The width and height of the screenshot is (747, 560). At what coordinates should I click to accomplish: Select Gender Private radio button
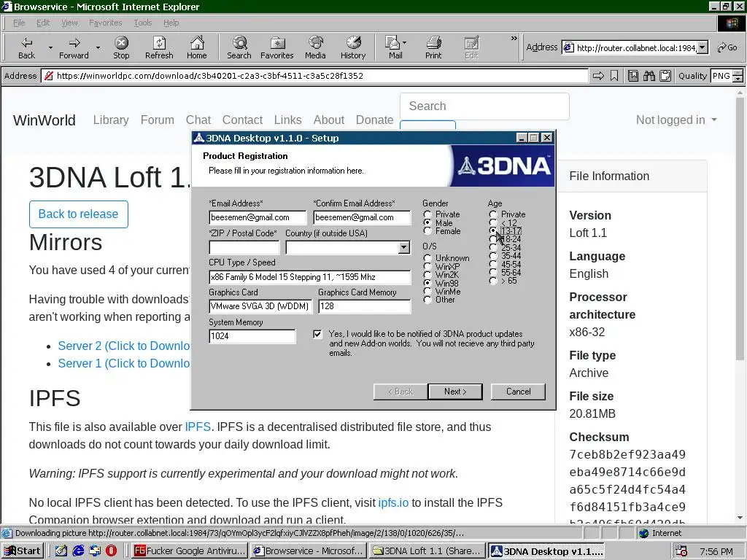coord(427,215)
